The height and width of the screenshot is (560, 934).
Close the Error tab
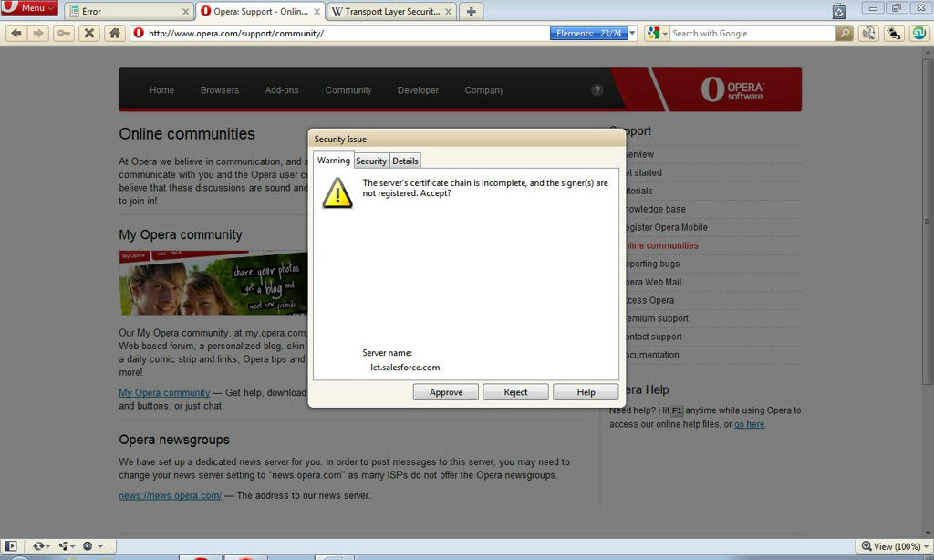pos(185,11)
